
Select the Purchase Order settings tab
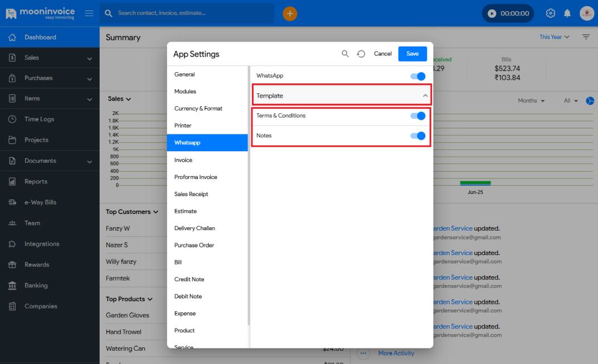(x=207, y=245)
